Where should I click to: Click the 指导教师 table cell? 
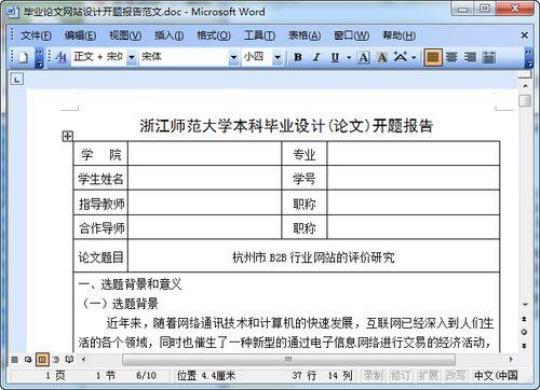(x=101, y=203)
